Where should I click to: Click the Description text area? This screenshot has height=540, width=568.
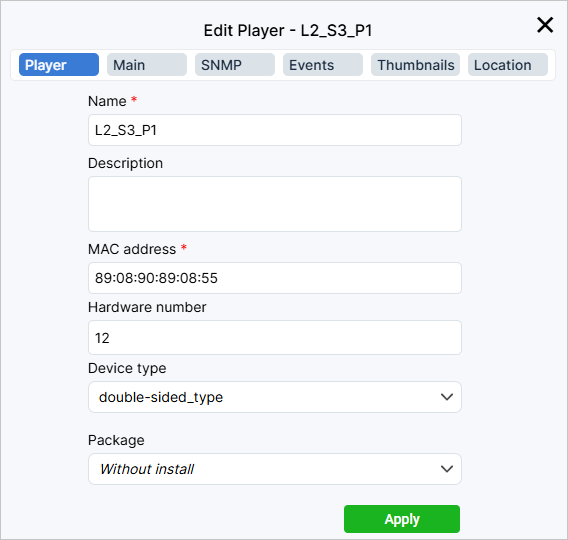click(275, 204)
